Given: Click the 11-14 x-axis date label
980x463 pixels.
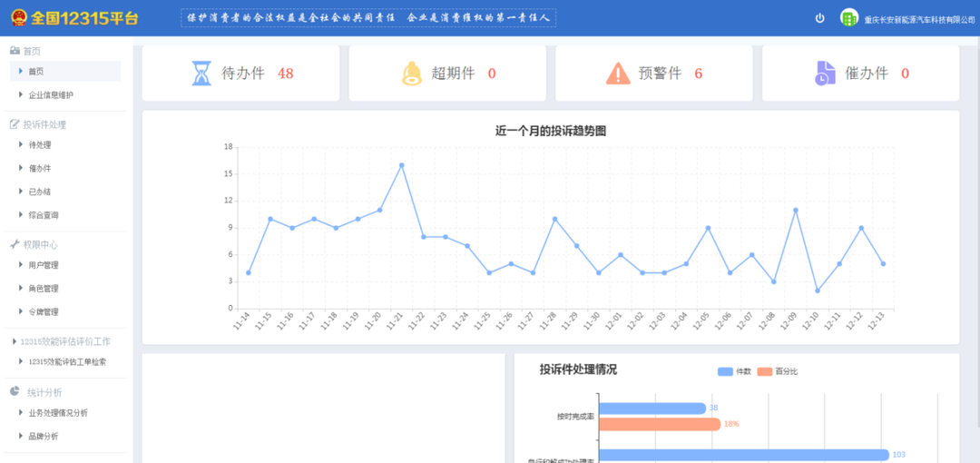Looking at the screenshot, I should [241, 321].
